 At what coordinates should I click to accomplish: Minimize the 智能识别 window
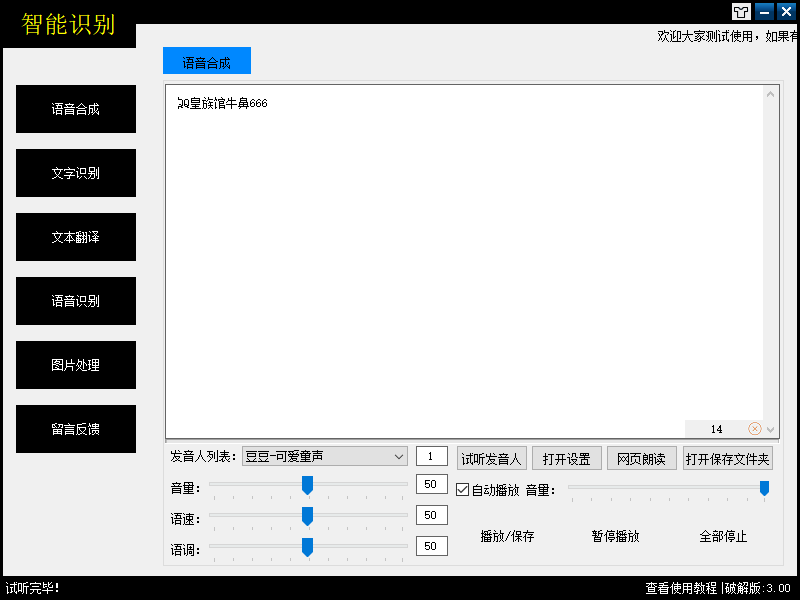click(764, 11)
